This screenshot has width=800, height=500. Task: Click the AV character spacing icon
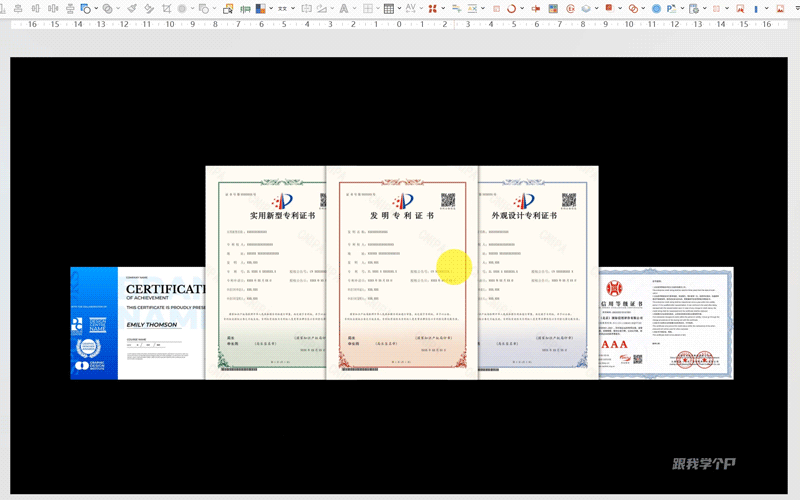411,9
